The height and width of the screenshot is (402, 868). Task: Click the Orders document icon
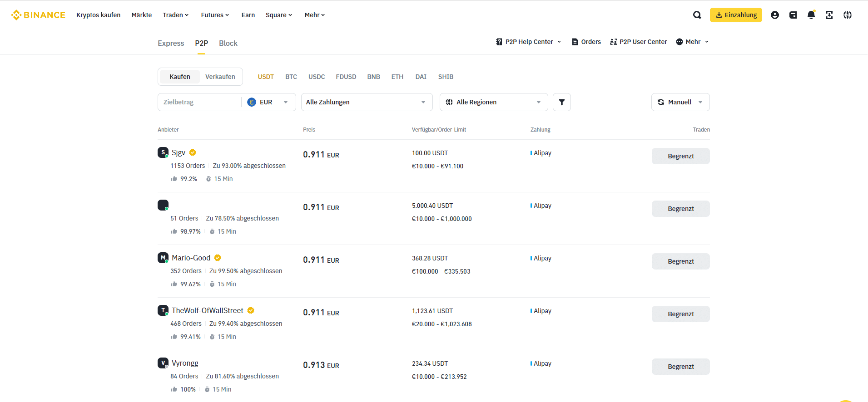pyautogui.click(x=575, y=42)
